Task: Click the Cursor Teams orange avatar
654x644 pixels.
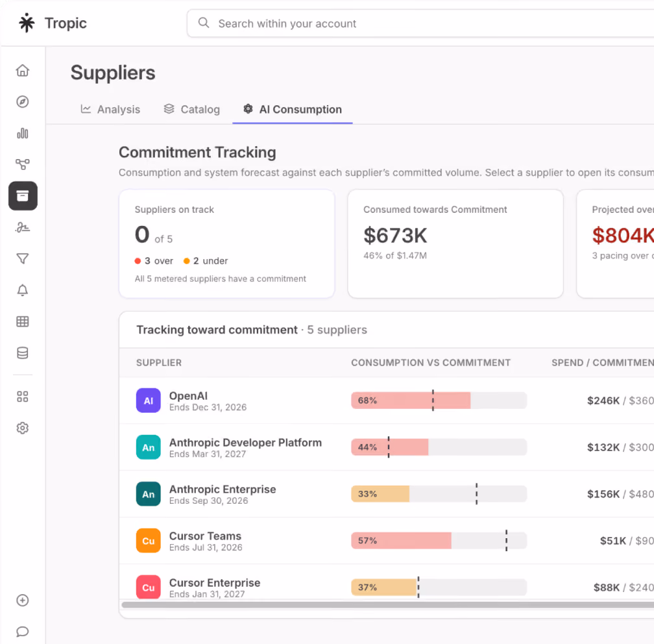Action: click(149, 541)
